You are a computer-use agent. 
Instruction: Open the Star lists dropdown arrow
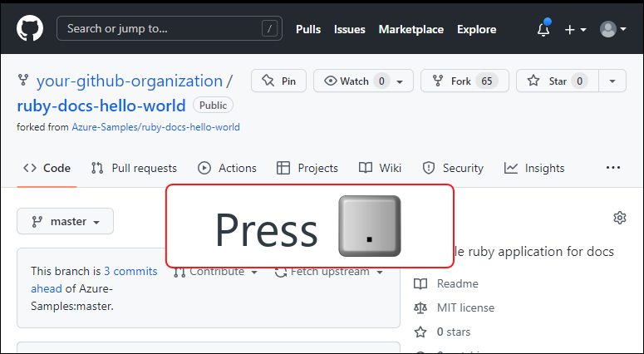pyautogui.click(x=612, y=81)
